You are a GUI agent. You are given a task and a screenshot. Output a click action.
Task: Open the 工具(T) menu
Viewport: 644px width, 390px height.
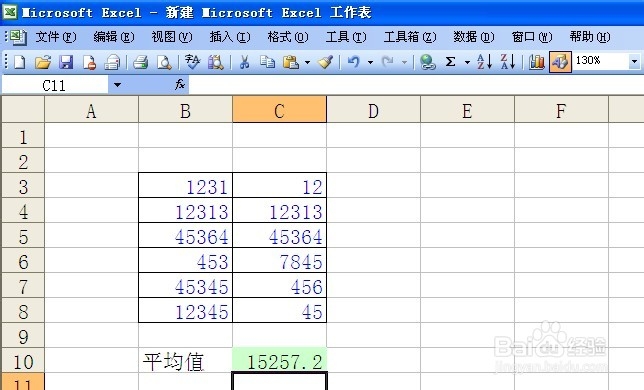click(x=346, y=37)
